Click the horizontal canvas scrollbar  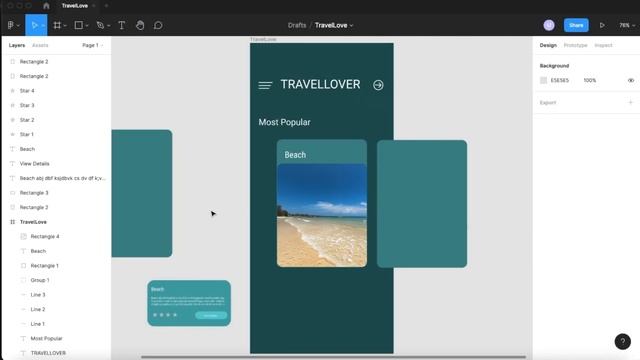point(333,357)
